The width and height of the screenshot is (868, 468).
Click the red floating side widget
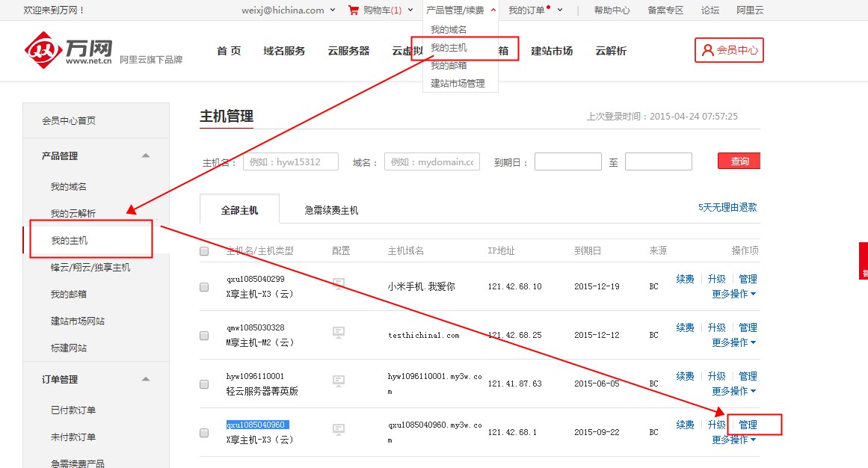863,261
